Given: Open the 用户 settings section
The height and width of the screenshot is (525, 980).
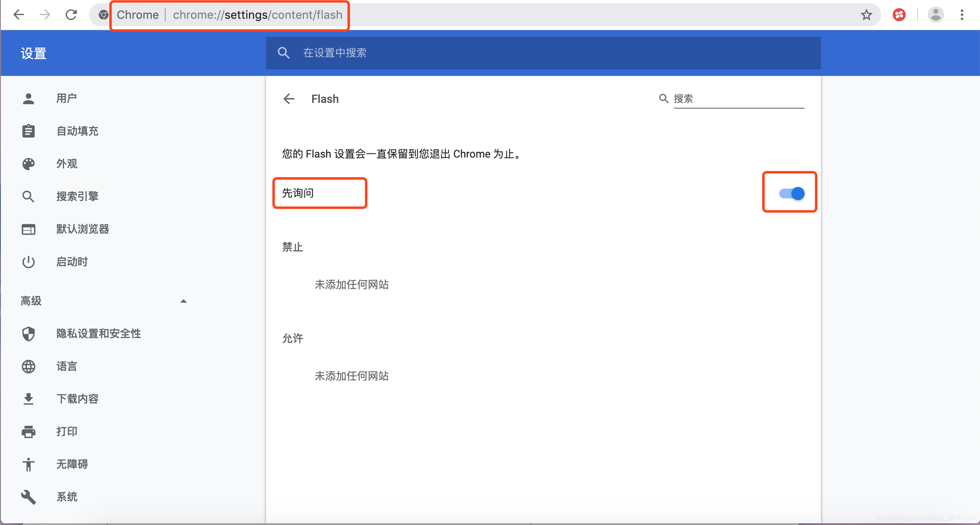Looking at the screenshot, I should pos(67,98).
